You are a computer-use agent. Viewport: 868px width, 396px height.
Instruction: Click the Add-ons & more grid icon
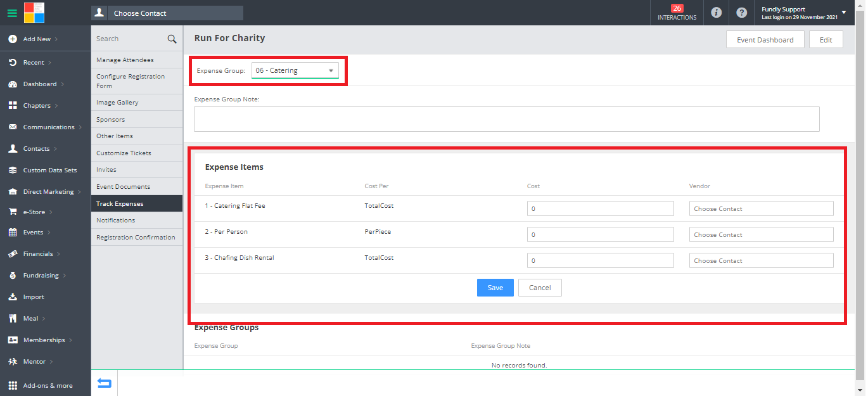(13, 386)
